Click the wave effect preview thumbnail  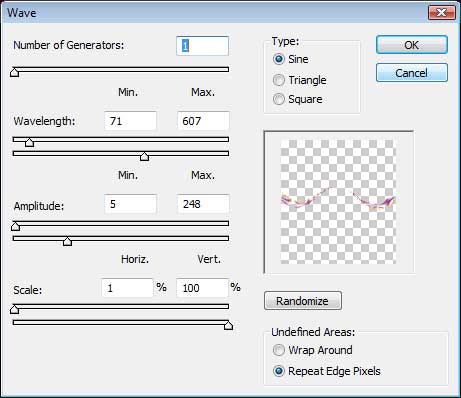(338, 202)
